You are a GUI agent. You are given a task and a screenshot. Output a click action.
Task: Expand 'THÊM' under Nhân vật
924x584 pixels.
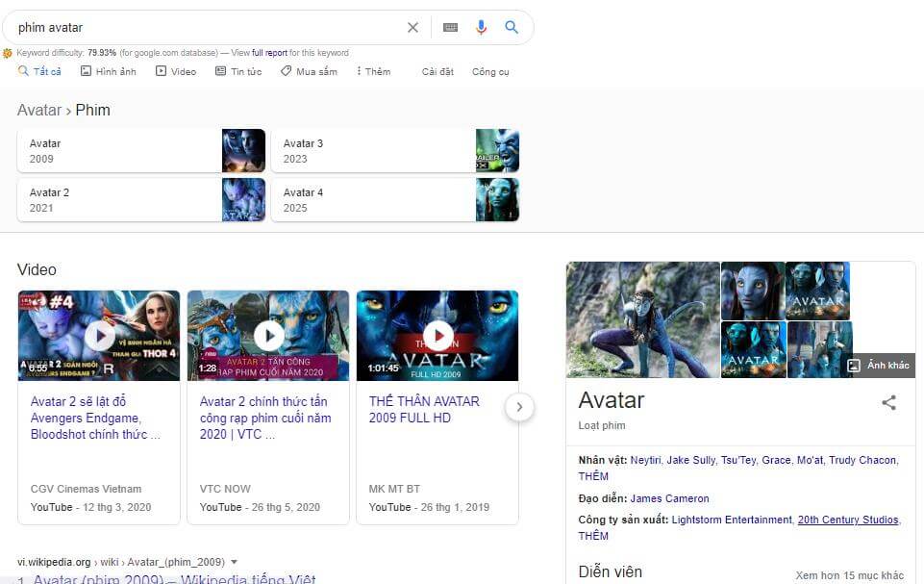pos(593,476)
